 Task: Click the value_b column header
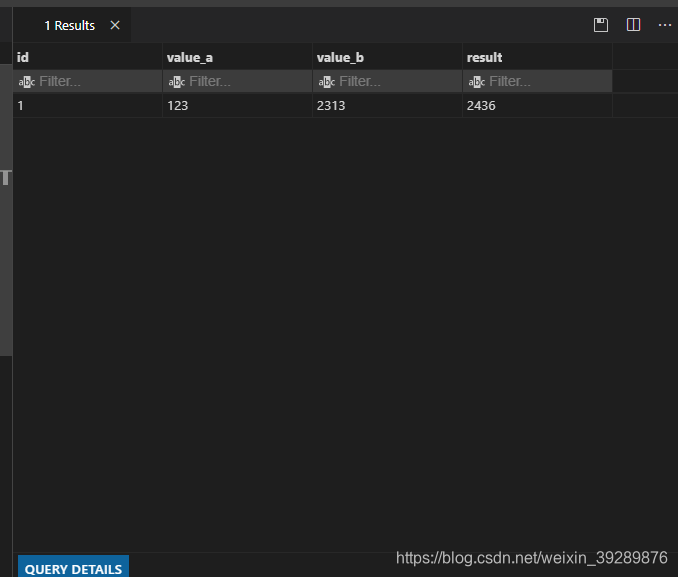(x=387, y=57)
